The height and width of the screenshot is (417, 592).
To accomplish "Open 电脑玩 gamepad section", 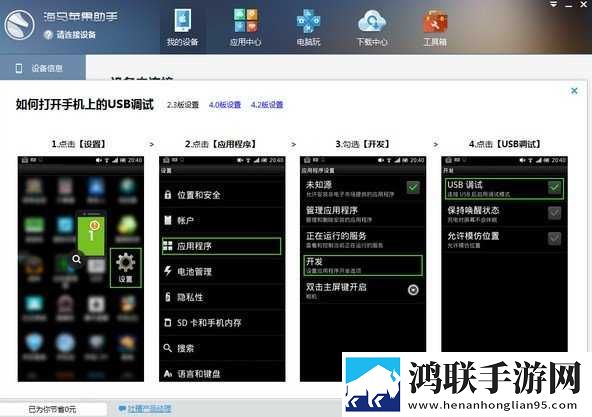I will point(308,27).
